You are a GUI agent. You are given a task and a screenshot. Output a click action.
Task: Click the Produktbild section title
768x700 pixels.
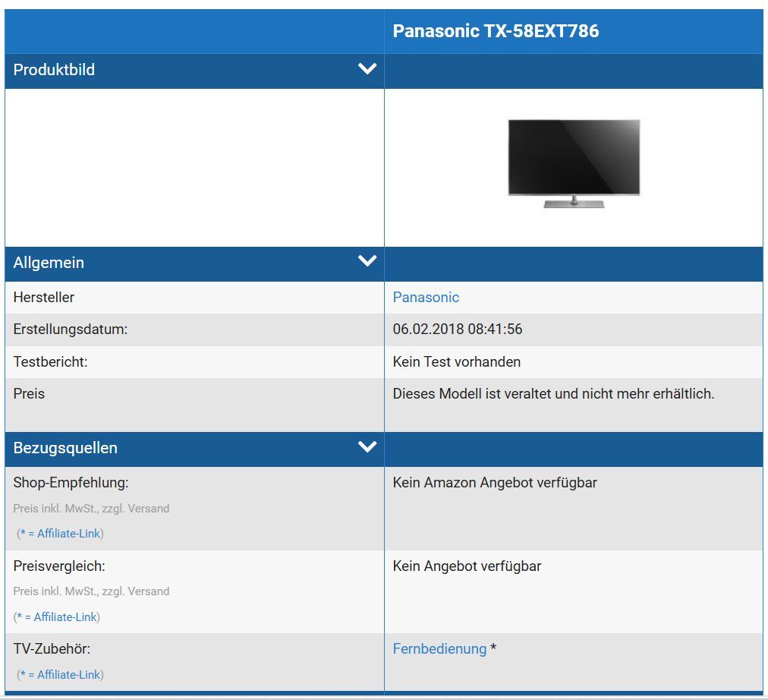(54, 70)
